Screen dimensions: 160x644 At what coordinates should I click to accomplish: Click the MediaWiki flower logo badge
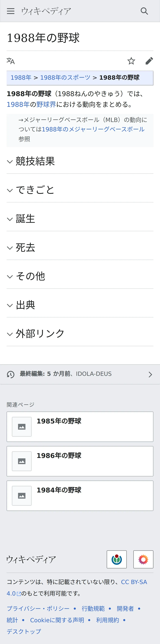(143, 559)
